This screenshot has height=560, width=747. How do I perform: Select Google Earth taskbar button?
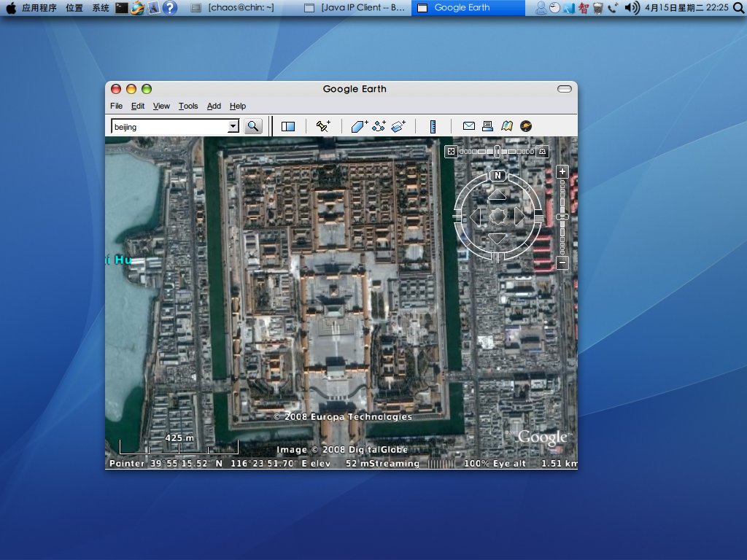point(468,7)
